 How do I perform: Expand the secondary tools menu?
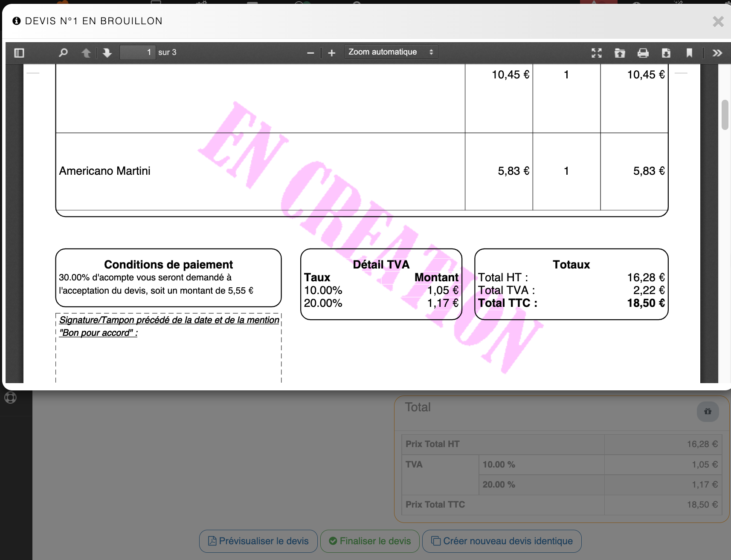pos(717,53)
